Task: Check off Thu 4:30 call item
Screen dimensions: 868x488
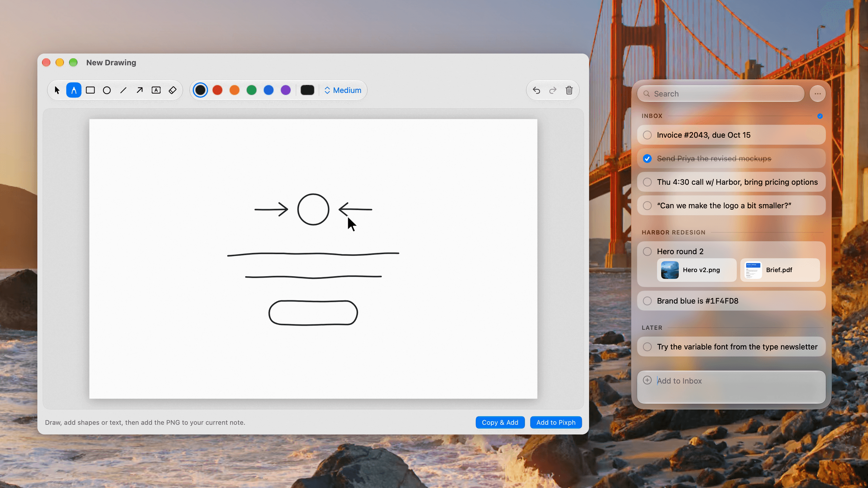Action: [x=647, y=182]
